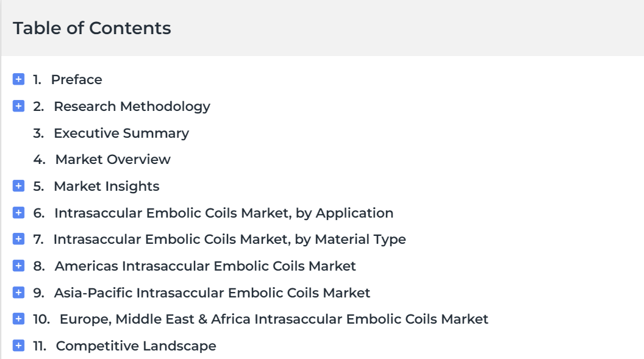
Task: Open the Executive Summary entry
Action: coord(121,133)
